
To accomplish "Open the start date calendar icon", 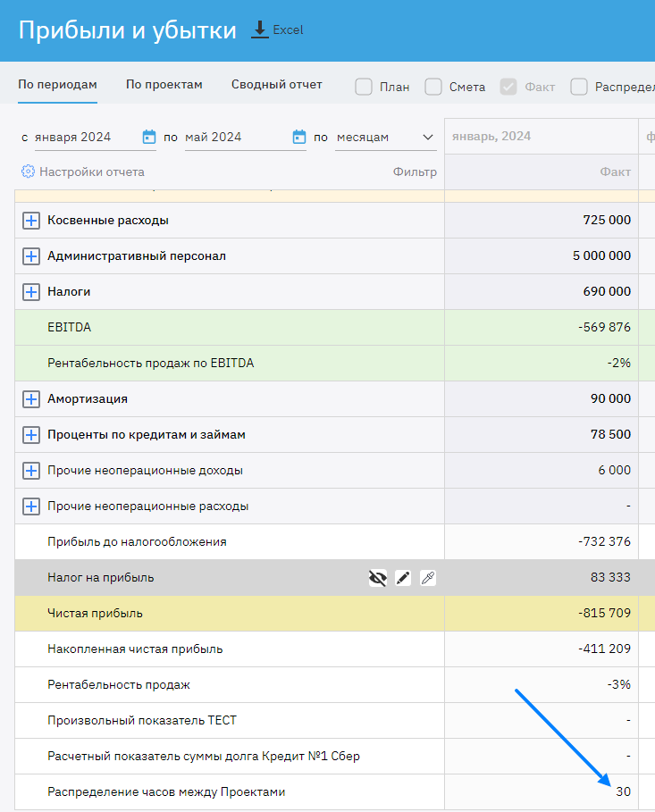I will click(149, 137).
